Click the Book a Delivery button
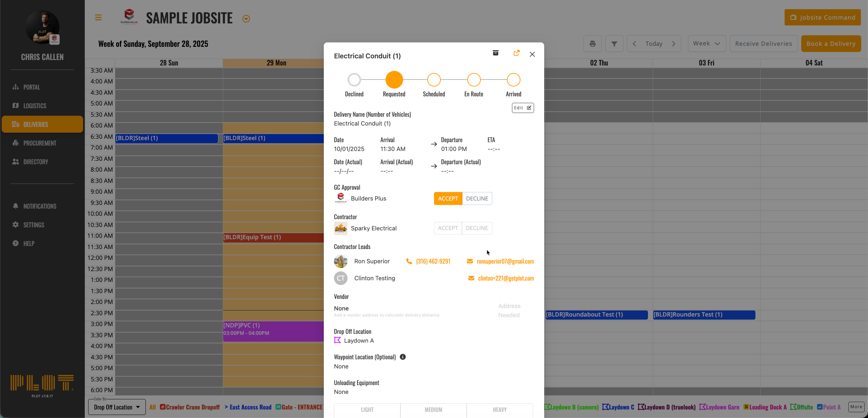 point(831,44)
